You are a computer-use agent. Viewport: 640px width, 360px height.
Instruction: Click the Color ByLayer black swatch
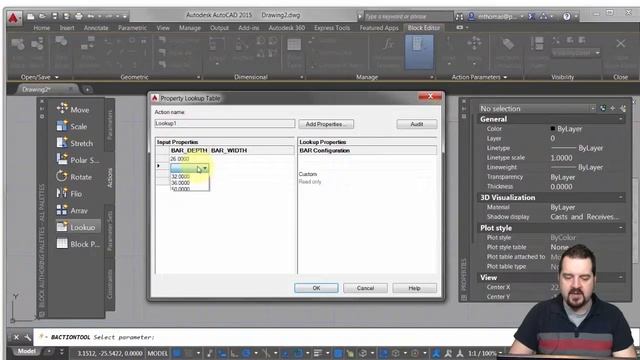click(553, 129)
